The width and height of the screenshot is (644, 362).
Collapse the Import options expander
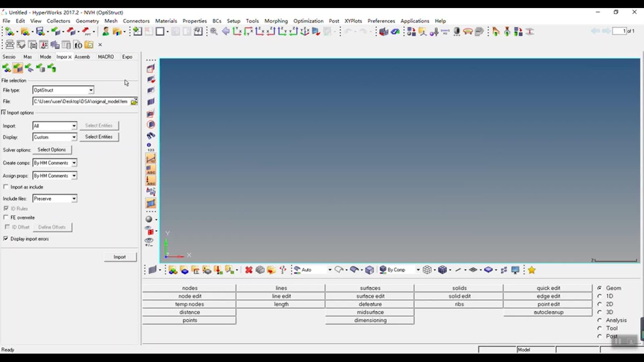4,113
